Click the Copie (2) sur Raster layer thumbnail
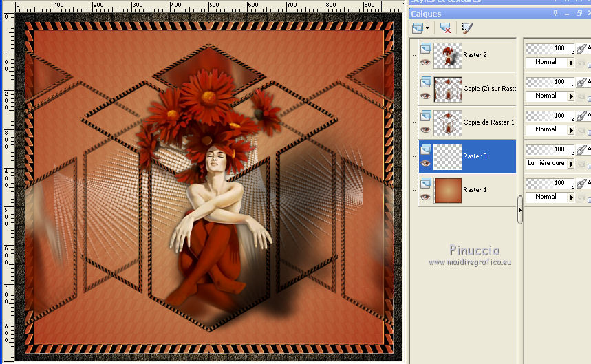591x364 pixels. 448,89
